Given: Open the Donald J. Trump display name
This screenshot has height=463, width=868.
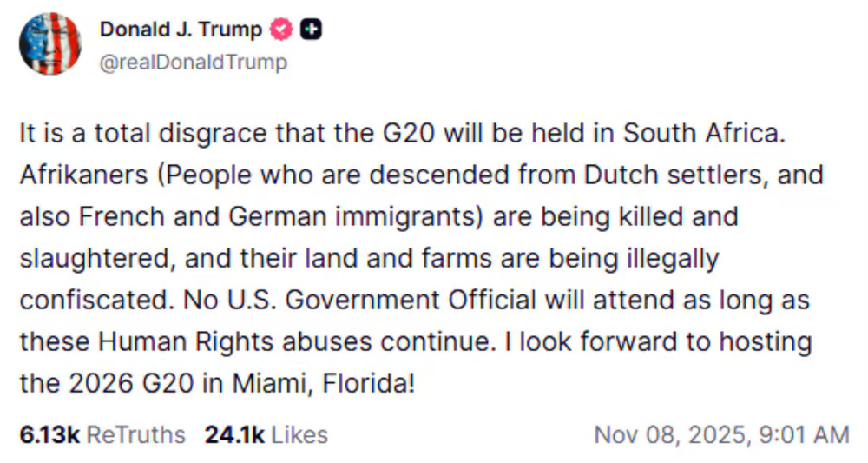Looking at the screenshot, I should tap(181, 30).
